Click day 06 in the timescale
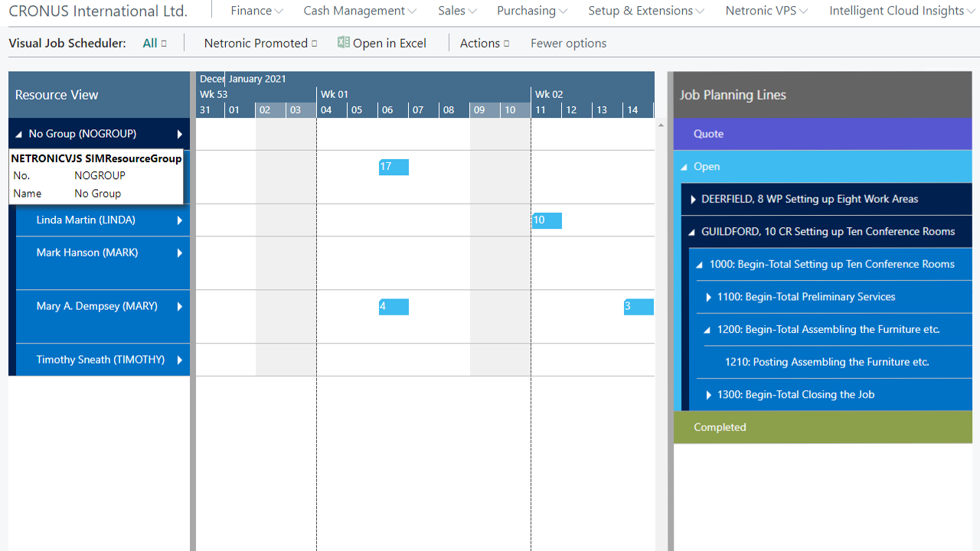 coord(393,109)
